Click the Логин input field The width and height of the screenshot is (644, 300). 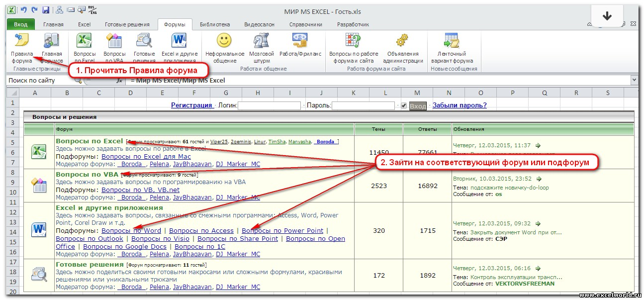click(x=270, y=105)
